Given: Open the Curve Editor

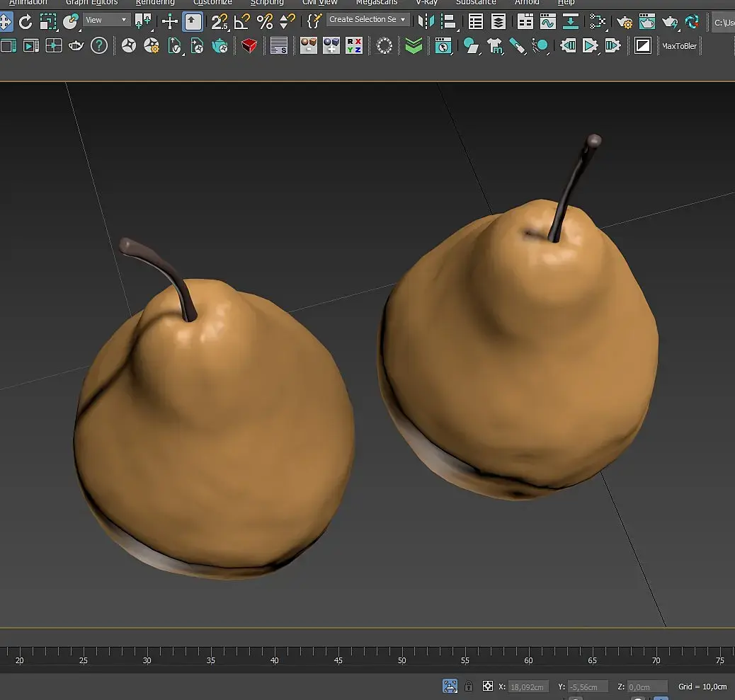Looking at the screenshot, I should tap(547, 22).
